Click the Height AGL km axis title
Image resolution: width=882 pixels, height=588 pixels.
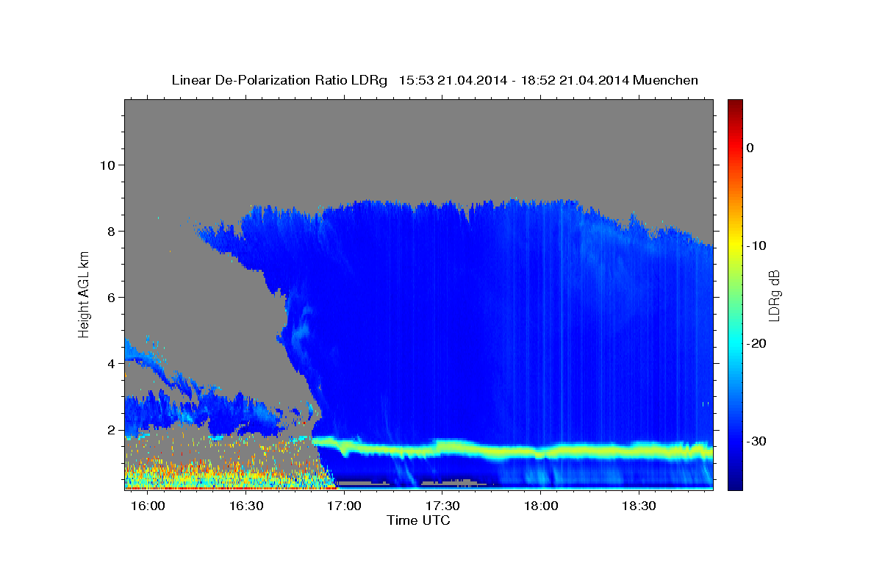[x=85, y=294]
